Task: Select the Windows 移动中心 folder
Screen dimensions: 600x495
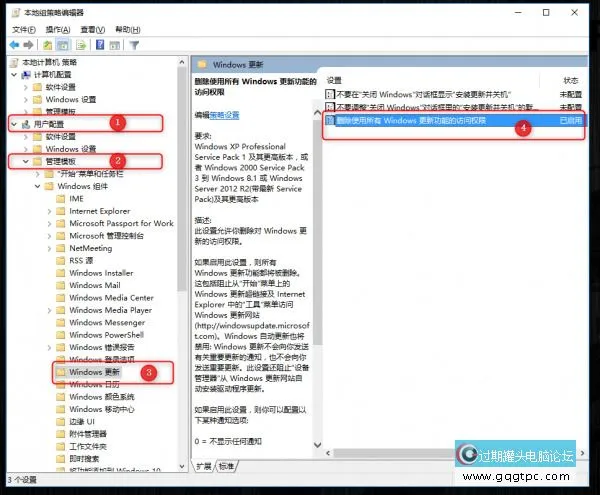Action: click(x=101, y=409)
